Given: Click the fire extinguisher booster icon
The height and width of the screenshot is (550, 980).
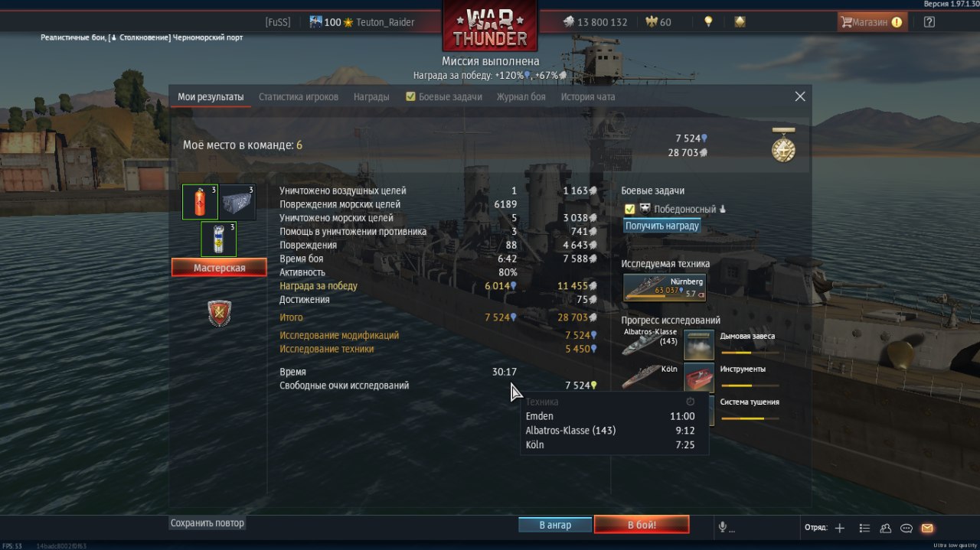Looking at the screenshot, I should coord(200,202).
